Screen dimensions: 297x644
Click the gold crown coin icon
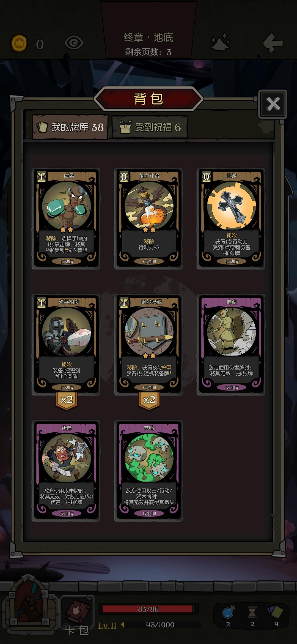[19, 43]
